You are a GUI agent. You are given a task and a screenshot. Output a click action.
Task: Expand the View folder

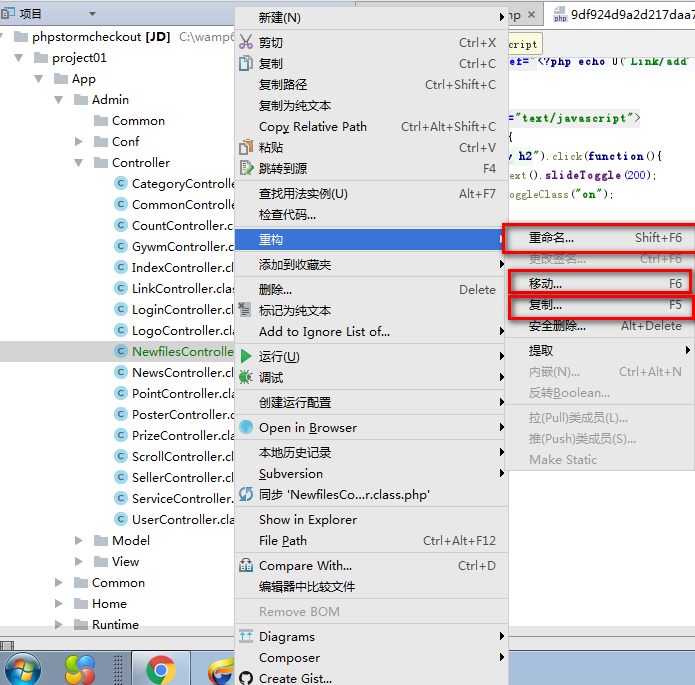pos(78,561)
